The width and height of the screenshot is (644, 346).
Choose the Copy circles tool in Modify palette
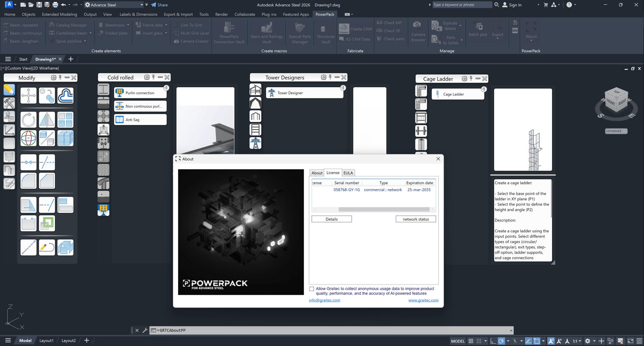tap(47, 95)
